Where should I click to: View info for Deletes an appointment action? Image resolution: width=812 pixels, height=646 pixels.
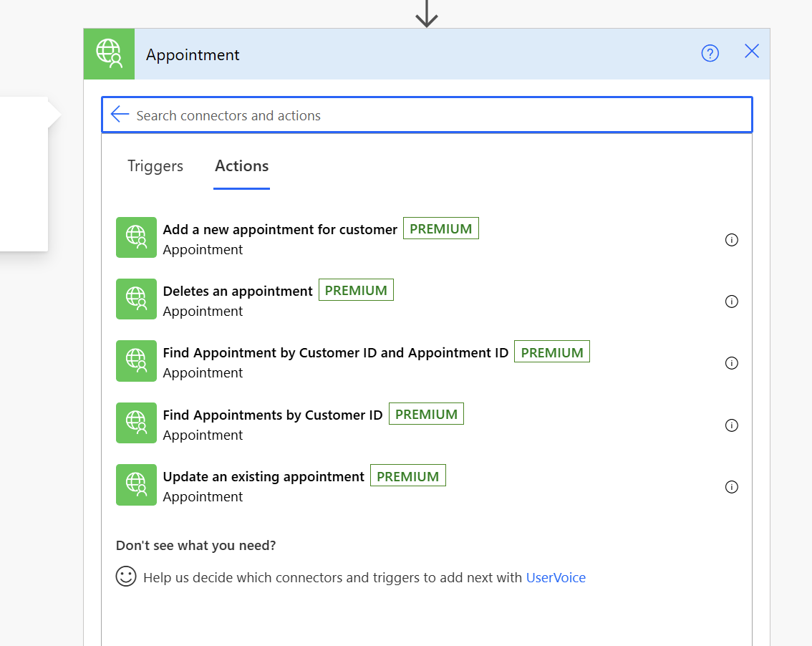[731, 302]
